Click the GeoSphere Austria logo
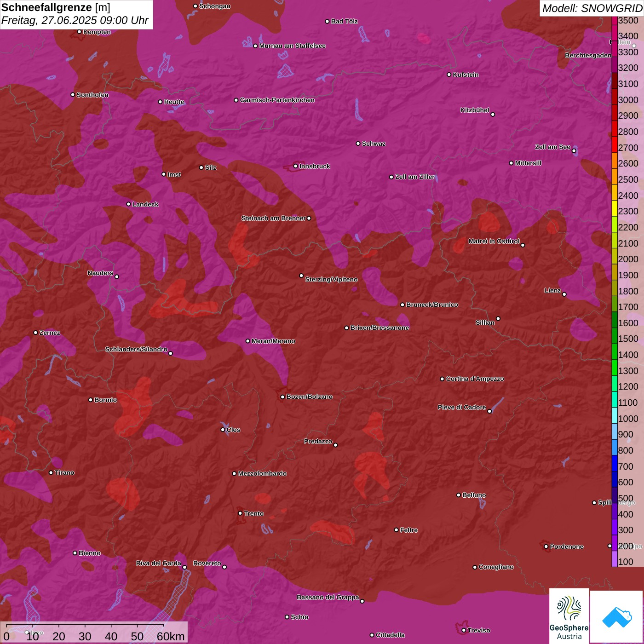Image resolution: width=644 pixels, height=644 pixels. point(569,616)
